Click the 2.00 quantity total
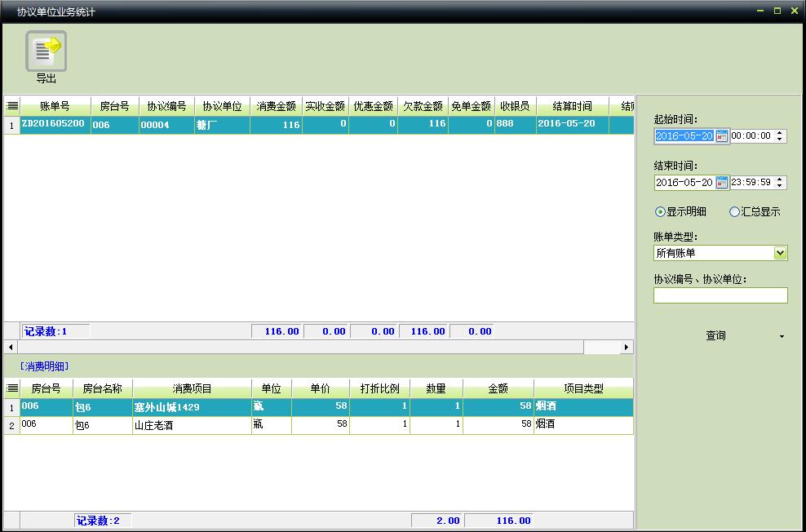806x532 pixels. tap(437, 521)
